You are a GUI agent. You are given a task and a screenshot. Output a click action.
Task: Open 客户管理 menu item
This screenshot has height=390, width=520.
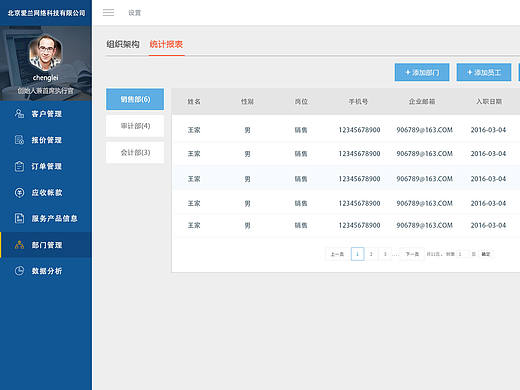(46, 114)
